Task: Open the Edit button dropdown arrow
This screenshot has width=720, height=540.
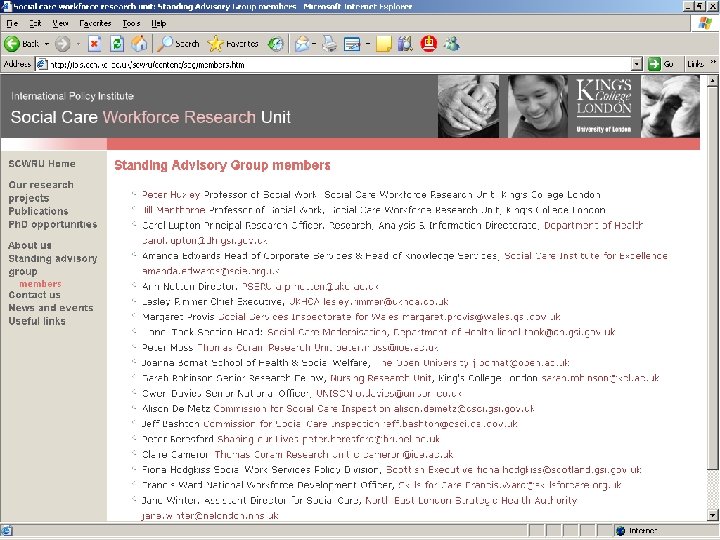Action: coord(368,44)
